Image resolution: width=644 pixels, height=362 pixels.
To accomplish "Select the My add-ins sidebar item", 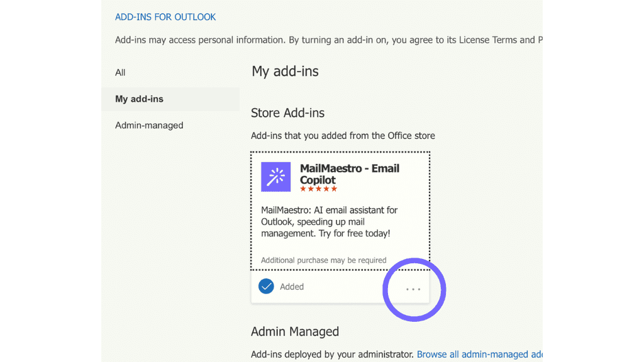I will pyautogui.click(x=140, y=99).
